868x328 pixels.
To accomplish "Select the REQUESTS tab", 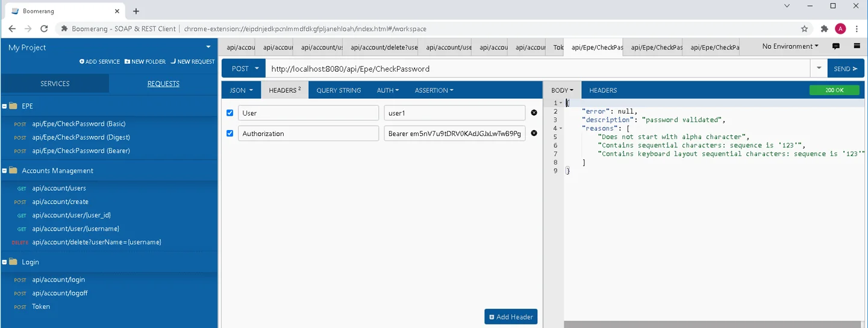I will (163, 84).
